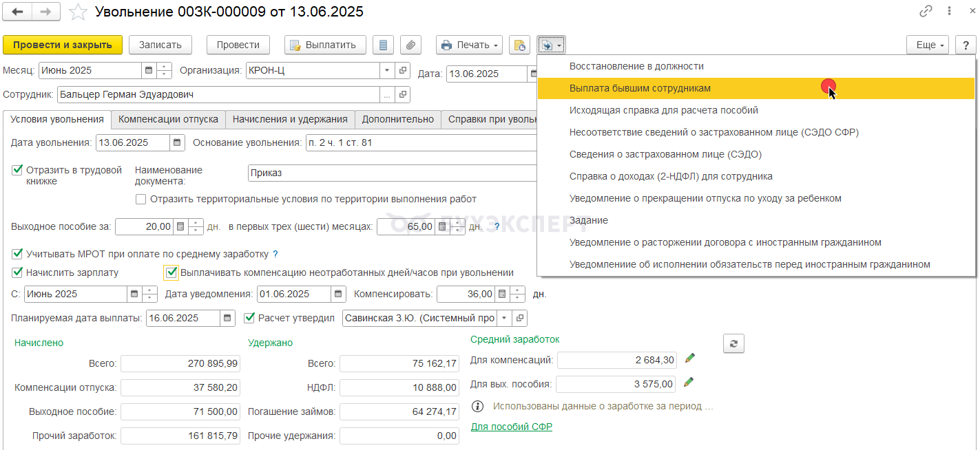Go back with the left arrow button
This screenshot has height=450, width=980.
(18, 12)
